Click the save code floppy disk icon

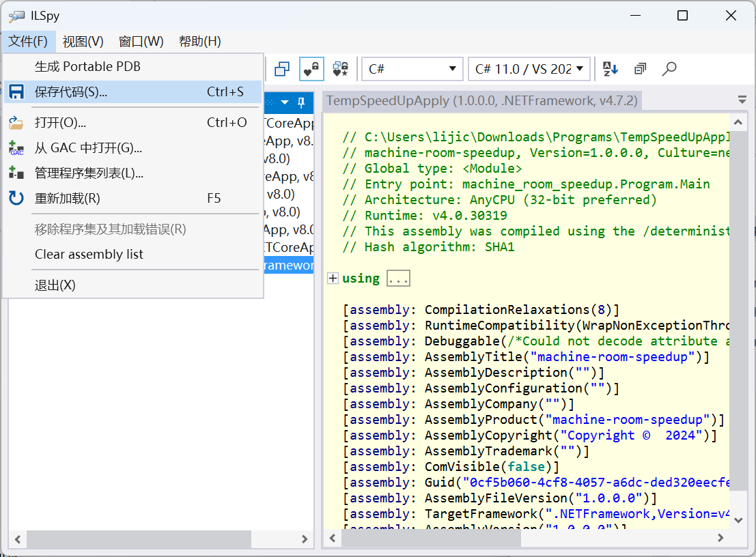click(16, 92)
